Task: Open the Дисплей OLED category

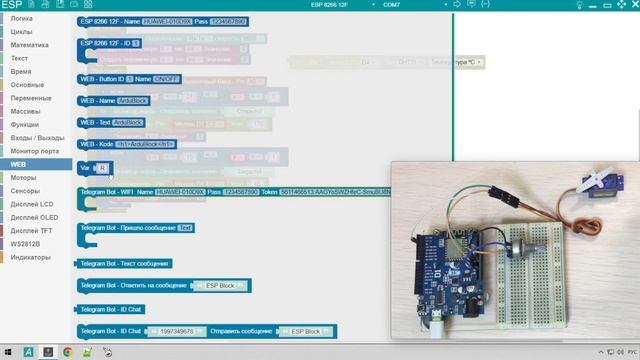Action: click(x=34, y=217)
